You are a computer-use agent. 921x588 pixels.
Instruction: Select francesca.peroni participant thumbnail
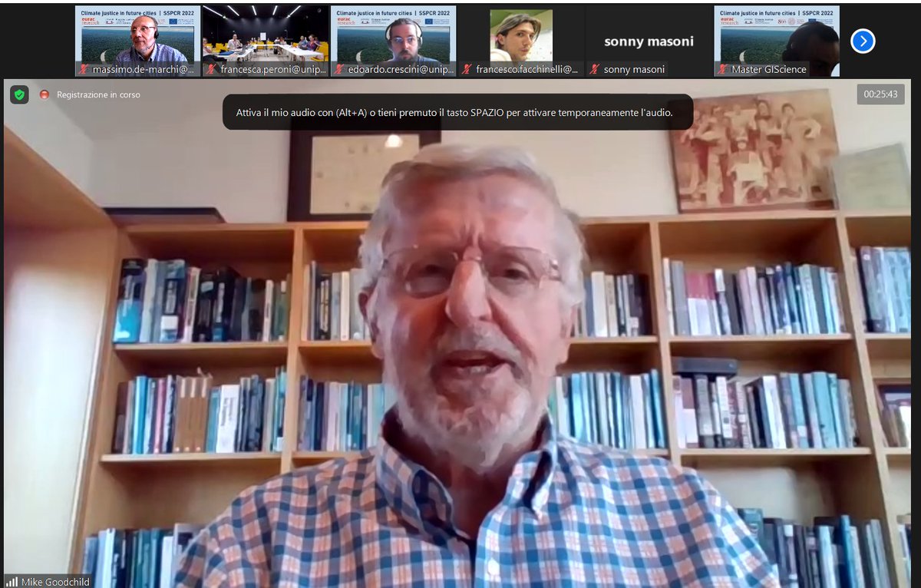(265, 41)
